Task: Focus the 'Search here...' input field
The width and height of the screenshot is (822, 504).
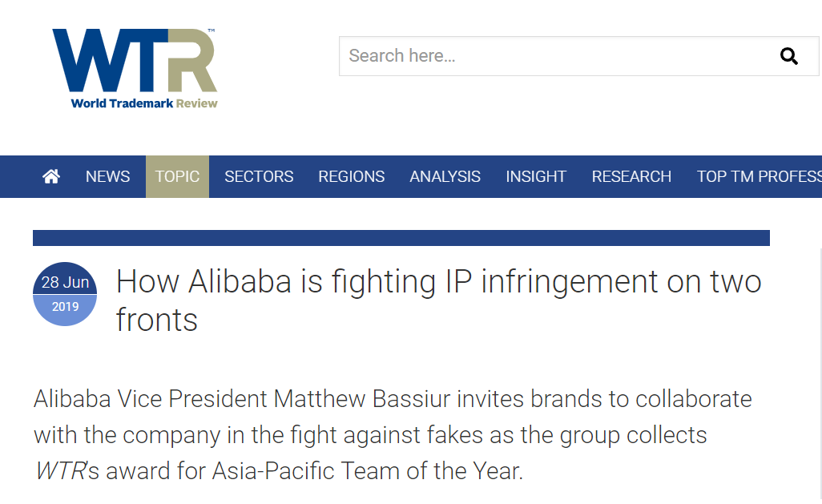Action: pyautogui.click(x=553, y=56)
